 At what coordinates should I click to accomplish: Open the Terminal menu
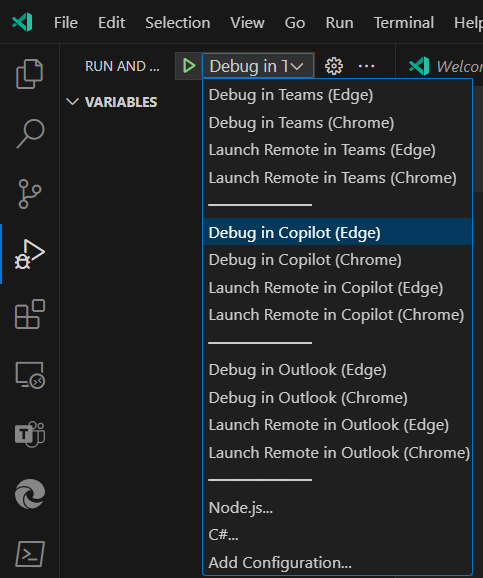(x=404, y=23)
